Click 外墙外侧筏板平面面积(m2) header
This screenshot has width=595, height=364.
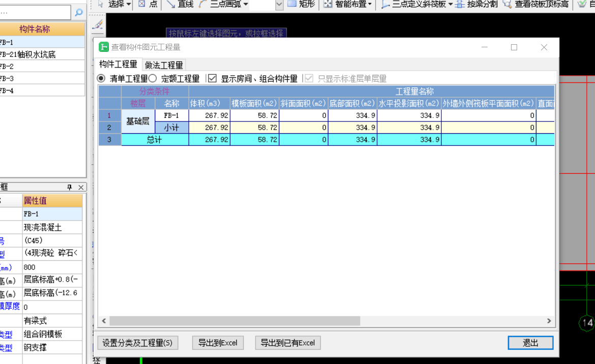[x=489, y=103]
